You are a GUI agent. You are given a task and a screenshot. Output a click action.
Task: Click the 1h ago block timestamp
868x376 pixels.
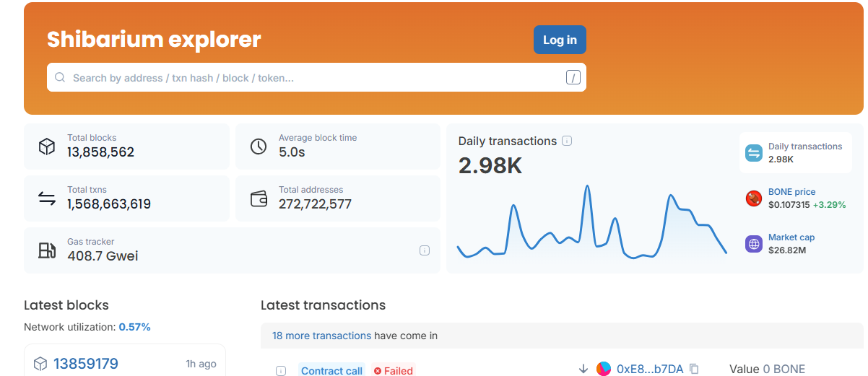click(201, 364)
